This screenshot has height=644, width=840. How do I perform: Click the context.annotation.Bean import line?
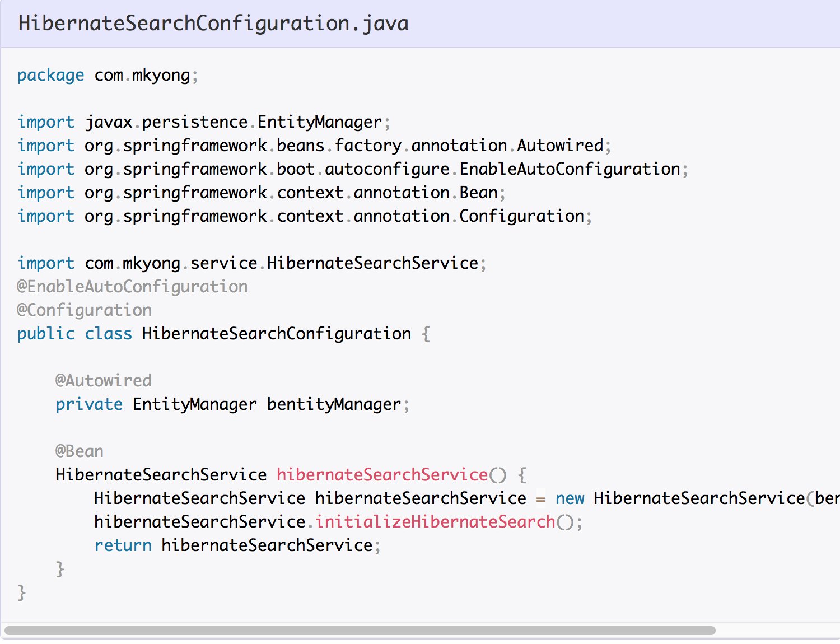262,193
